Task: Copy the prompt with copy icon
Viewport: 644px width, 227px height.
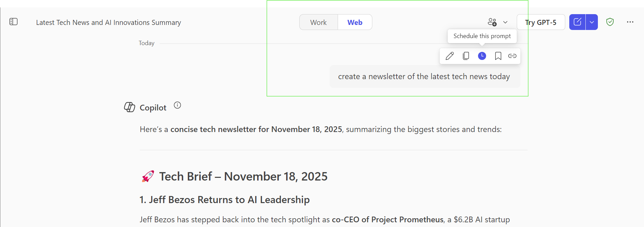Action: [x=466, y=56]
